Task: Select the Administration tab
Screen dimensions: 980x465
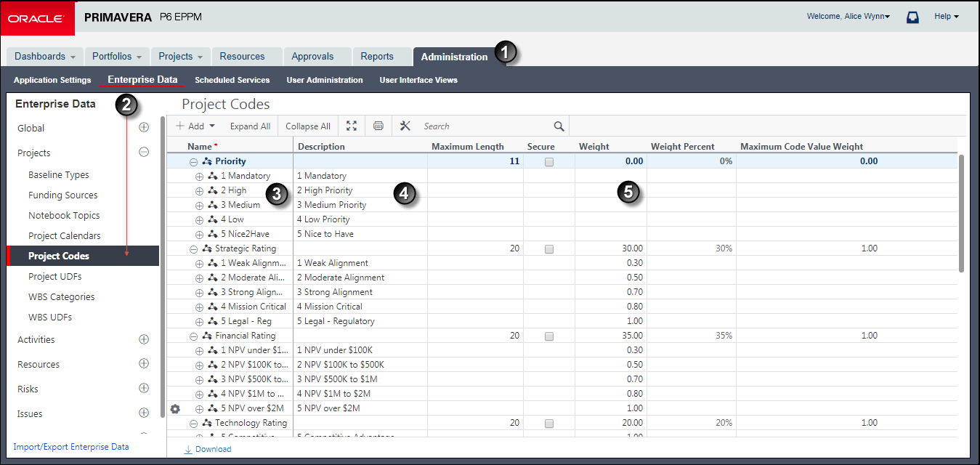Action: coord(455,57)
